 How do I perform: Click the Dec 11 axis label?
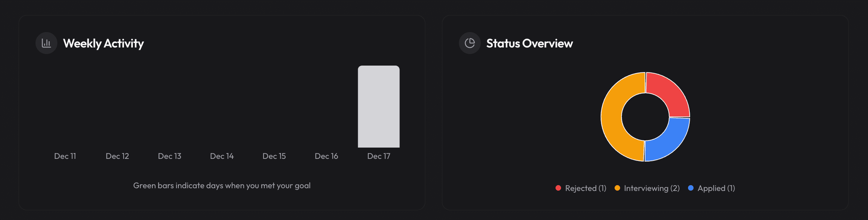pyautogui.click(x=65, y=156)
